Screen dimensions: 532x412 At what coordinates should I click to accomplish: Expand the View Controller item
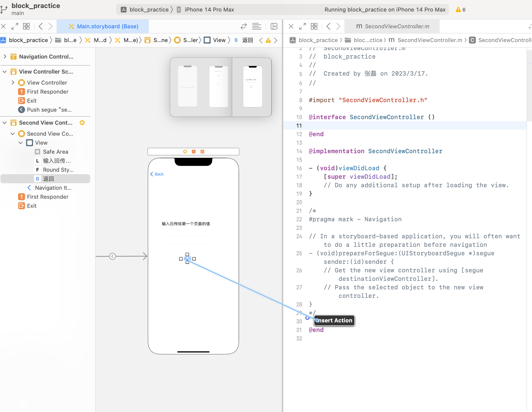tap(13, 83)
